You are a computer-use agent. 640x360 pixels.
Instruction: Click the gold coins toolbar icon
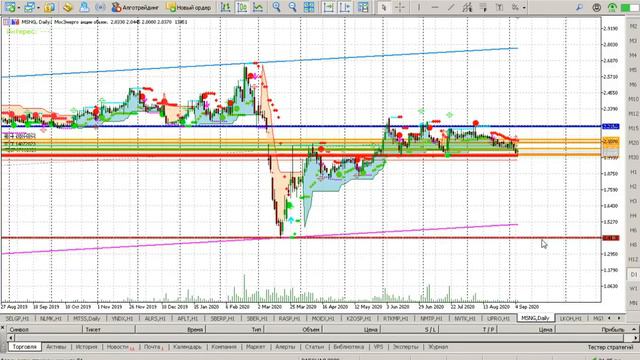(67, 7)
